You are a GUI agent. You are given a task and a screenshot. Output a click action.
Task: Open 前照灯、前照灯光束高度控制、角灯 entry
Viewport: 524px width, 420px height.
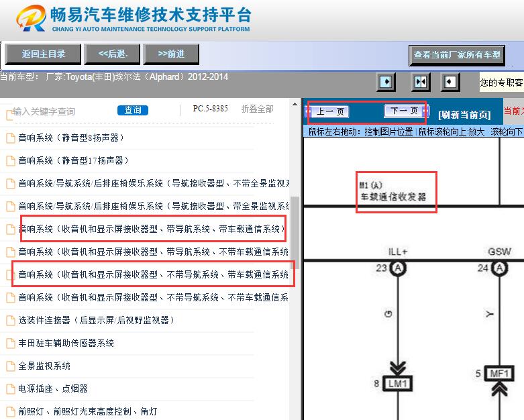(x=88, y=411)
